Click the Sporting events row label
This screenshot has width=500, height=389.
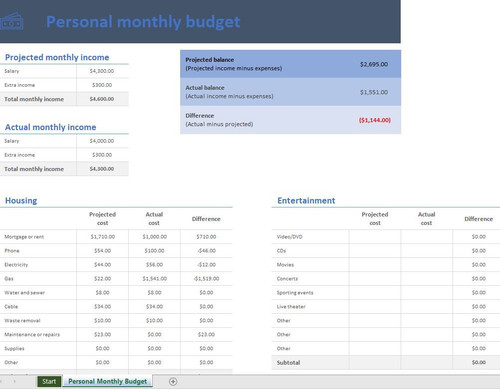click(295, 293)
